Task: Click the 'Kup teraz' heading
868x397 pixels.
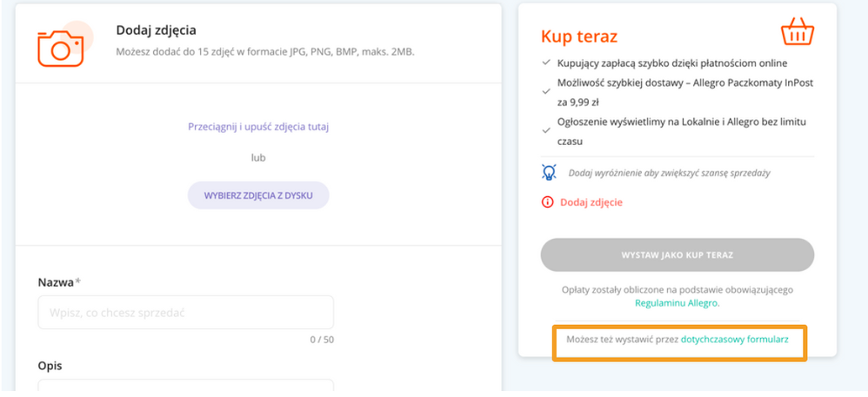Action: [579, 36]
